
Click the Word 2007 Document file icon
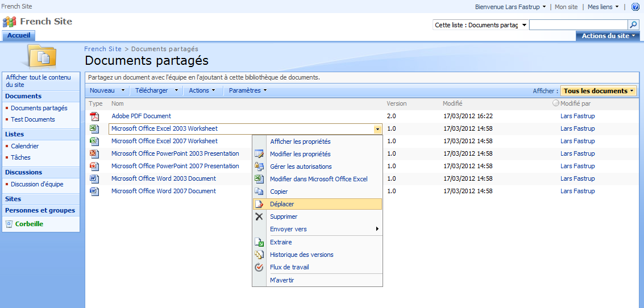[x=95, y=192]
